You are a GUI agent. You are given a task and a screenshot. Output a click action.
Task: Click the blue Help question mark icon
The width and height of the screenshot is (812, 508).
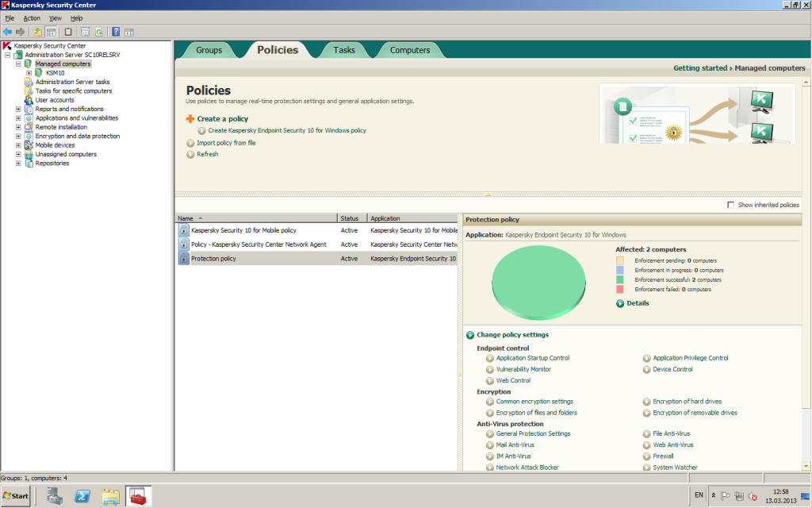(x=116, y=32)
